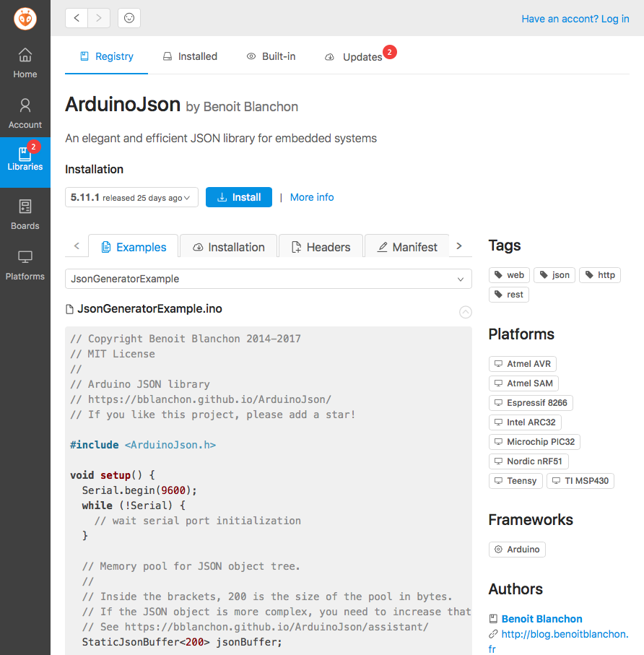Click the 'Serial.begin(9600);' code line
Screen dimensions: 644x655
(139, 490)
